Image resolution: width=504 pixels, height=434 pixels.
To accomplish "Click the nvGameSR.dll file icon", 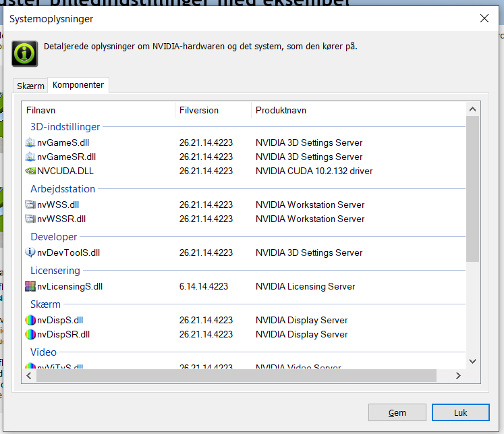I will tap(30, 157).
